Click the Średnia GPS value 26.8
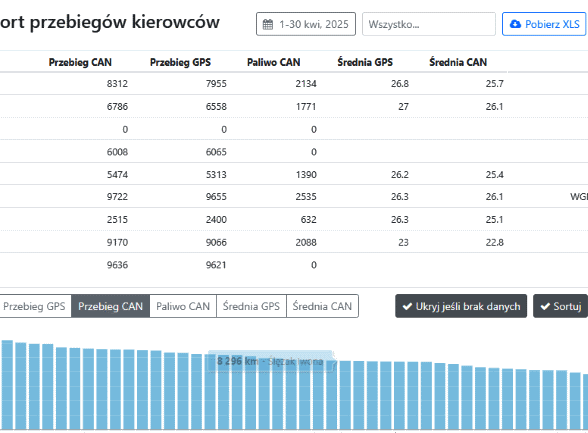 pyautogui.click(x=400, y=84)
